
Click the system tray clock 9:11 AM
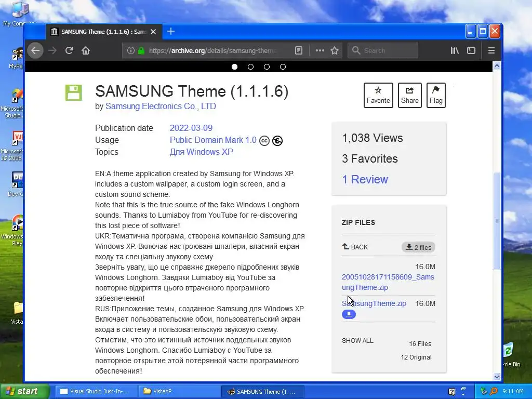(x=513, y=391)
